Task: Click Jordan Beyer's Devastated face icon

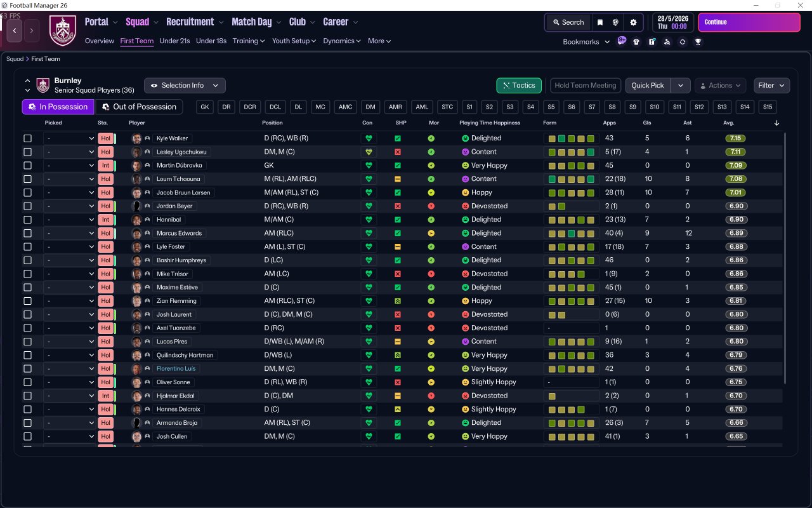Action: click(465, 206)
